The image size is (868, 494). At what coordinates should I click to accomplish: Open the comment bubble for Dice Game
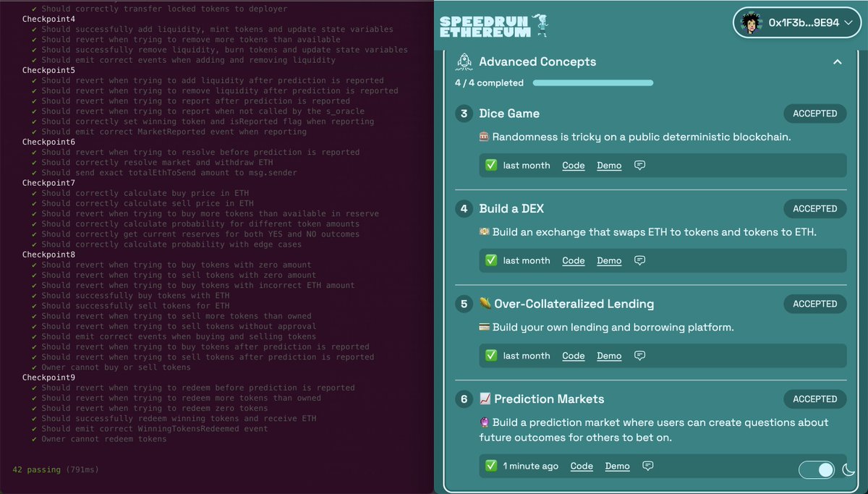[x=639, y=165]
